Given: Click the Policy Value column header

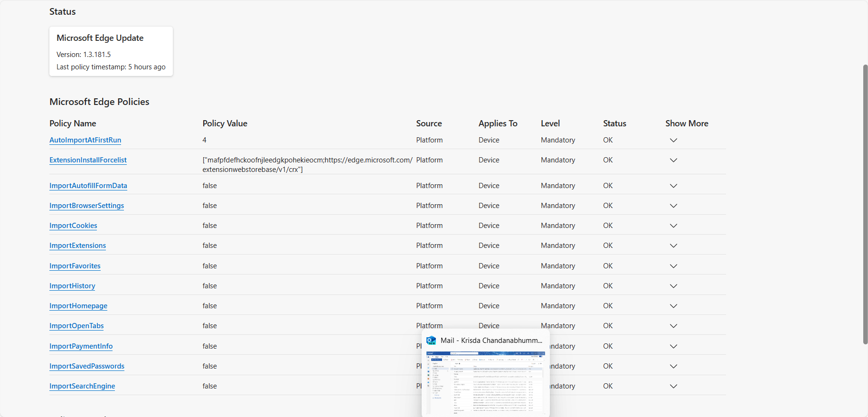Looking at the screenshot, I should 225,123.
